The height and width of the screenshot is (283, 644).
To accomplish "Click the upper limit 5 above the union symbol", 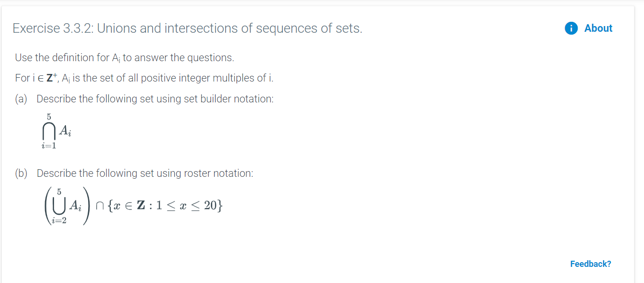I will [x=59, y=192].
